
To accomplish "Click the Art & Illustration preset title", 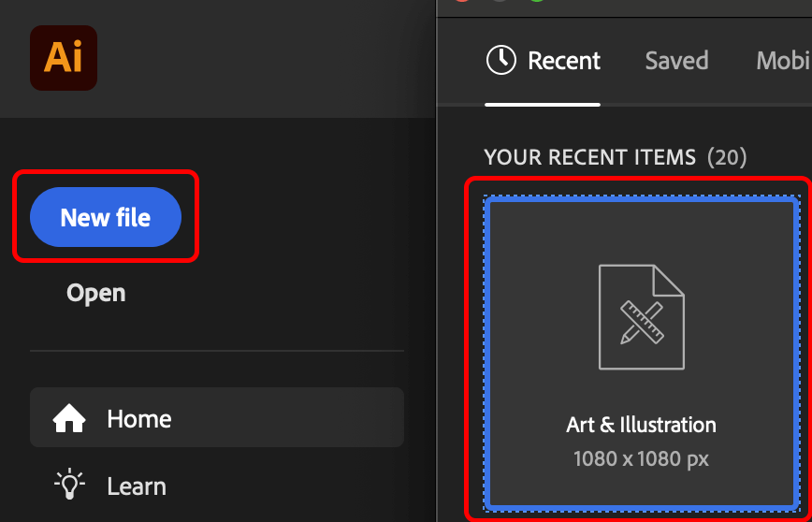I will [x=642, y=425].
